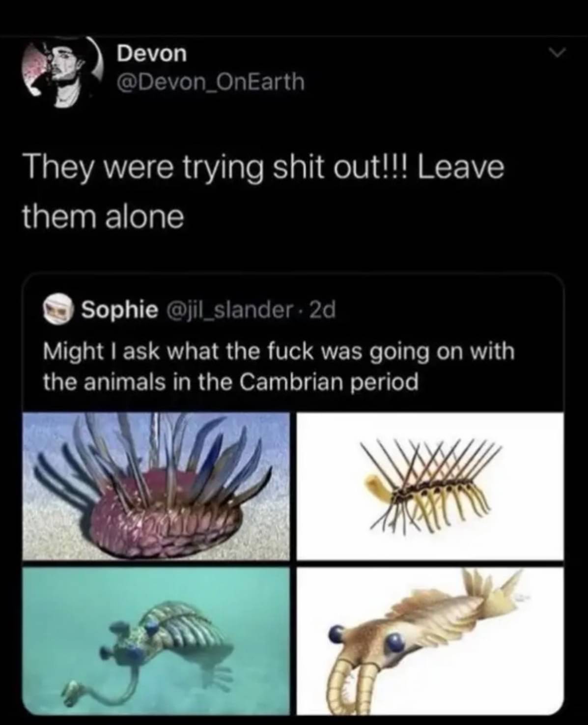This screenshot has width=588, height=725.
Task: Click the 'them alone' tweet line
Action: [x=103, y=217]
